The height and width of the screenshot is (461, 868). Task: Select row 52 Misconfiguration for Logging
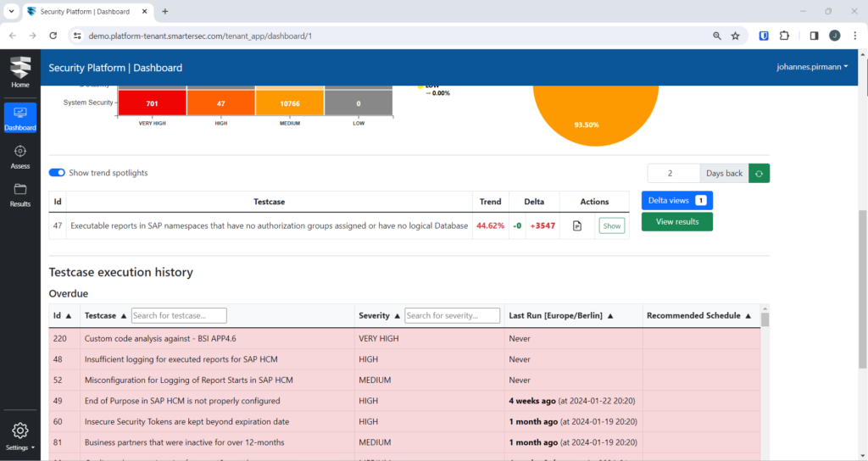[404, 380]
